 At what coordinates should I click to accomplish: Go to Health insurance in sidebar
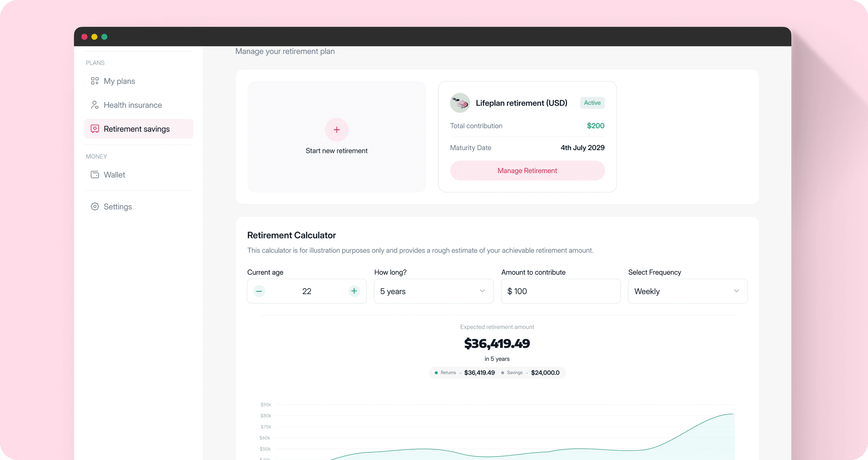pyautogui.click(x=138, y=105)
